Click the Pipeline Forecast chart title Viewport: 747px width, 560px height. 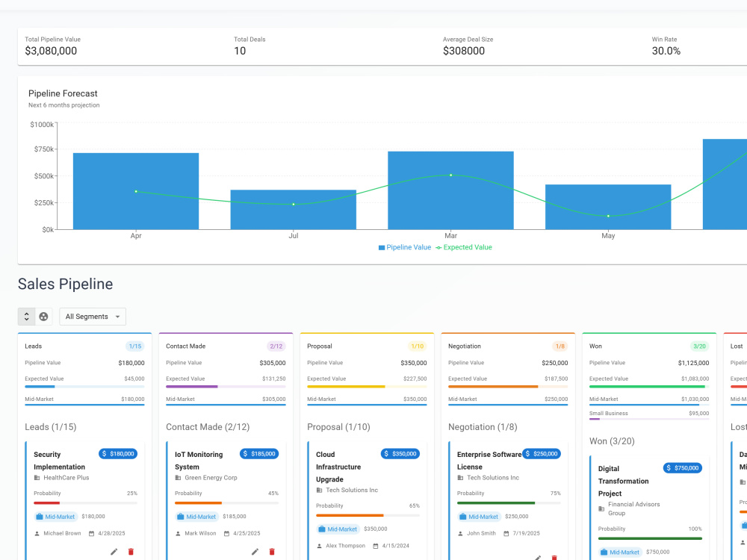[x=63, y=93]
